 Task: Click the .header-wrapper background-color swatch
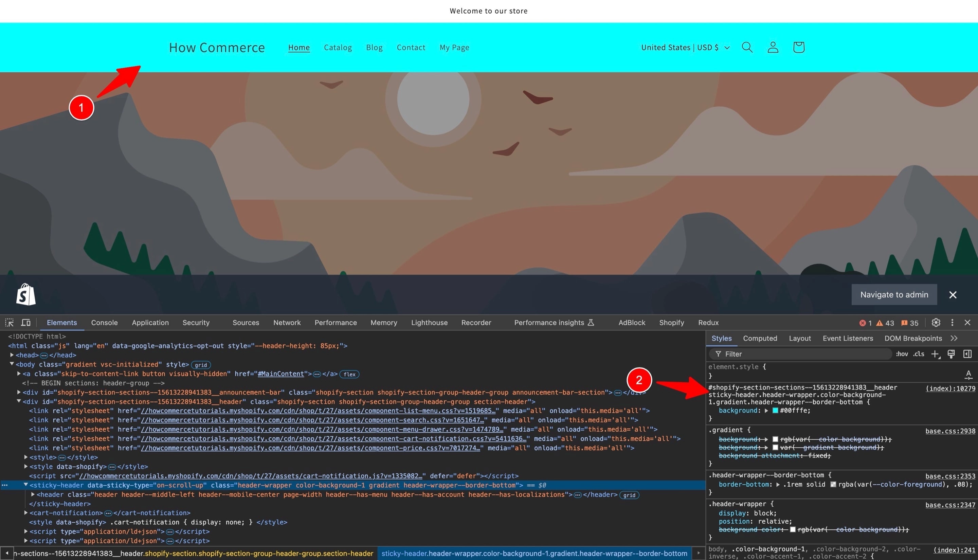coord(793,529)
